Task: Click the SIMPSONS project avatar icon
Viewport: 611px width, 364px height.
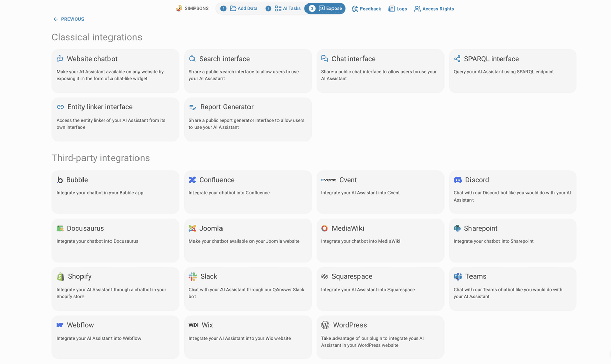Action: [x=179, y=8]
